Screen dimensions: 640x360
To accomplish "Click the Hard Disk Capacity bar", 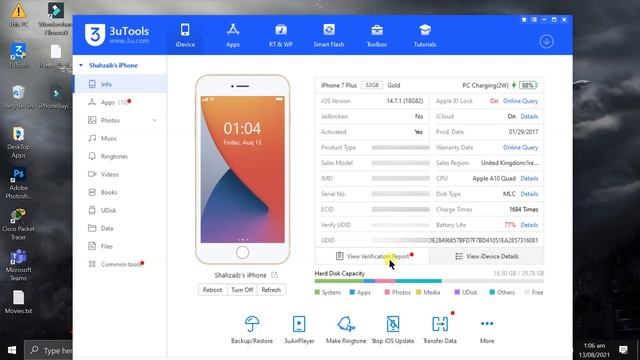I will click(429, 281).
